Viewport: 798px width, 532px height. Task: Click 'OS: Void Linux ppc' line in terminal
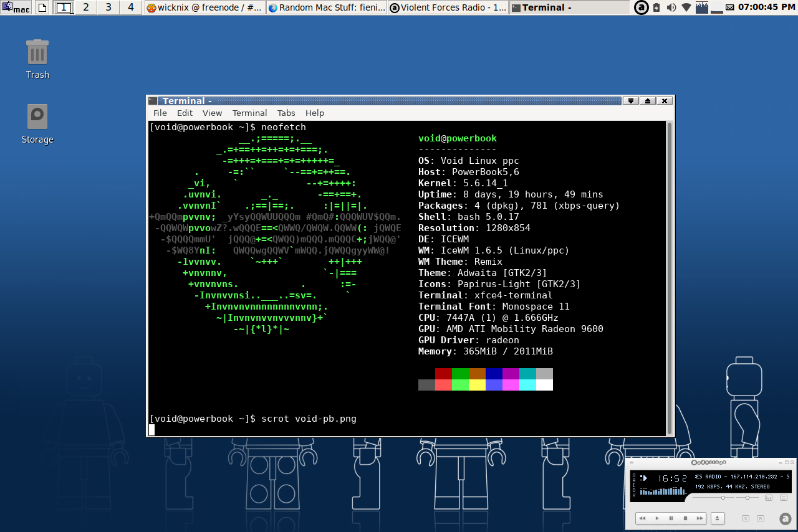click(468, 161)
